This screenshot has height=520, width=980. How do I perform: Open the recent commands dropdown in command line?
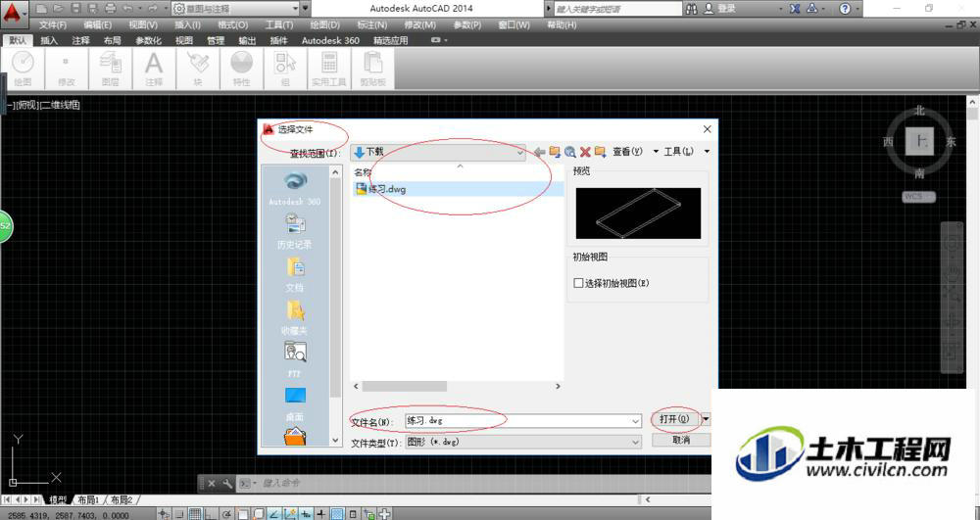click(248, 483)
